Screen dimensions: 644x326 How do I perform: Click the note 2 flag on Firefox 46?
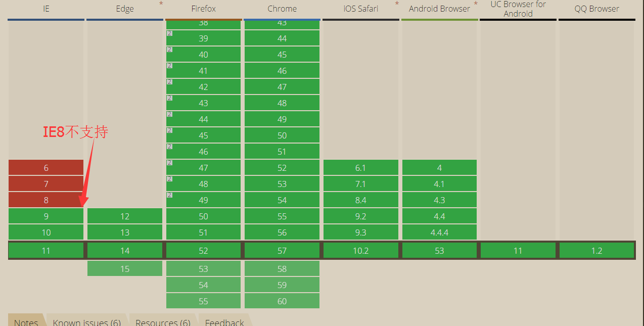[x=169, y=147]
